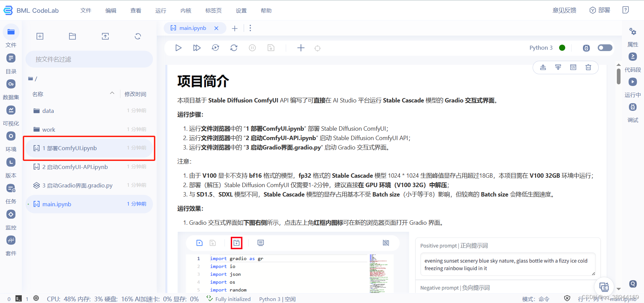Create a new file with plus icon
Viewport: 644px width, 303px height.
click(x=40, y=36)
